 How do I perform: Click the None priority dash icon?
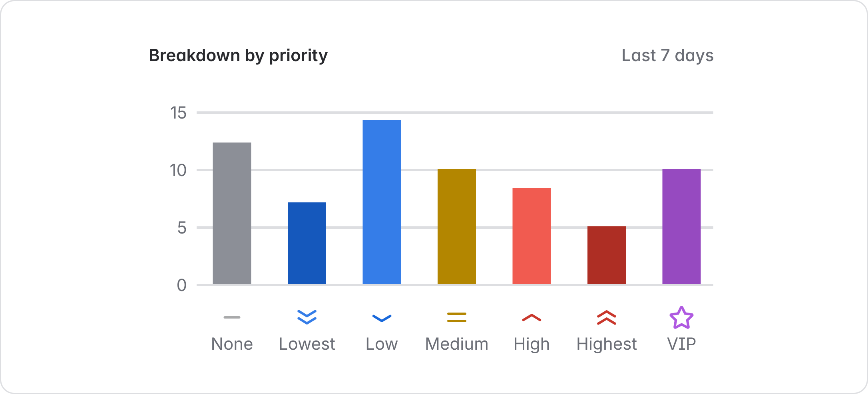pyautogui.click(x=232, y=317)
